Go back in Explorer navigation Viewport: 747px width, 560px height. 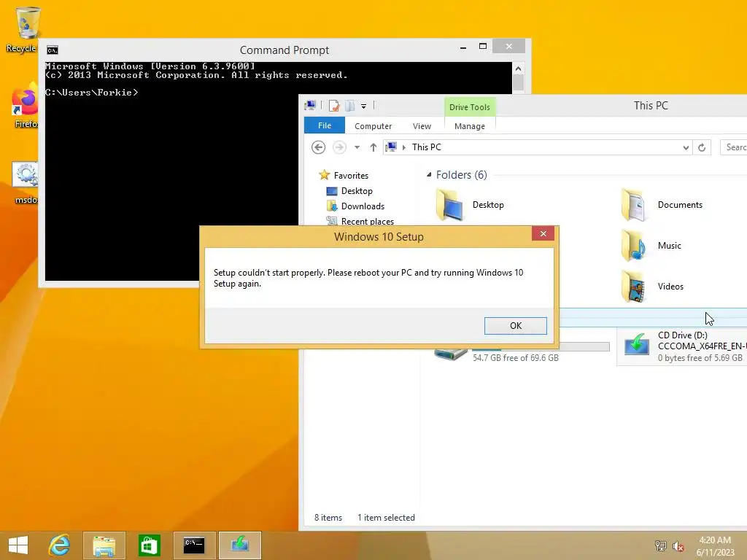(x=318, y=147)
